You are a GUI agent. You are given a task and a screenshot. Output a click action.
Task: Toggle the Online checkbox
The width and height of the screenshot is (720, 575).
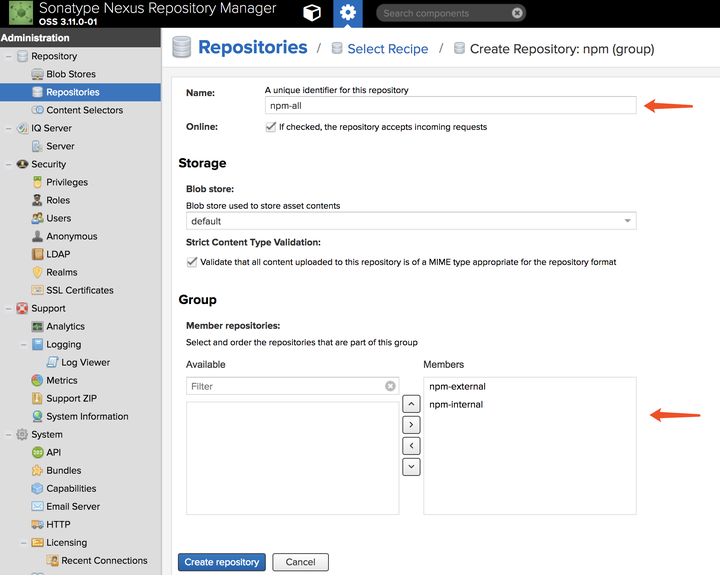coord(271,127)
